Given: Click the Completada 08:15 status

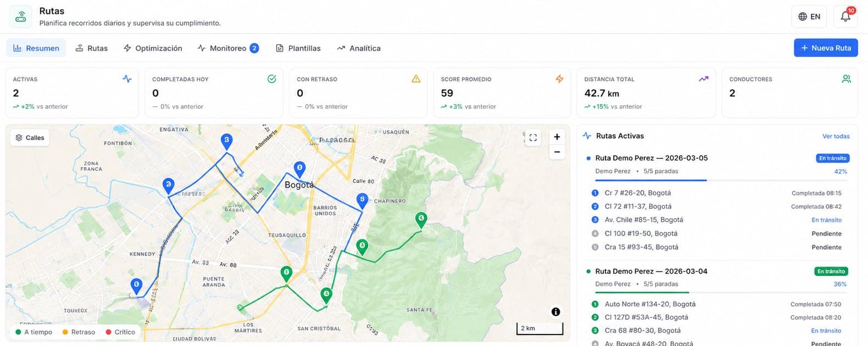Looking at the screenshot, I should (816, 193).
